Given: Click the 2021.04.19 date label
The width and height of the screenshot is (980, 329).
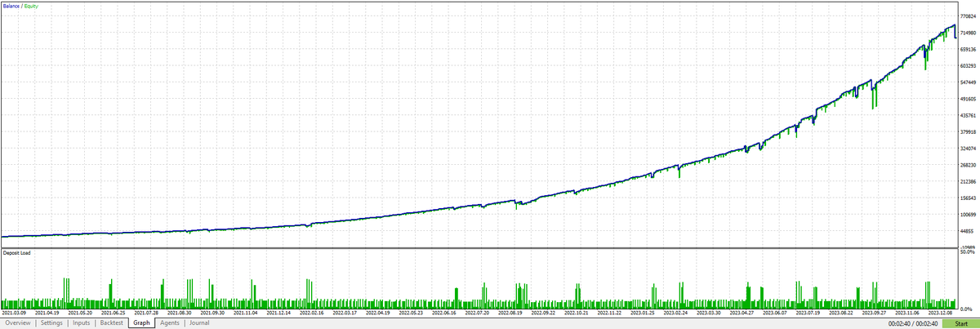Looking at the screenshot, I should click(47, 313).
